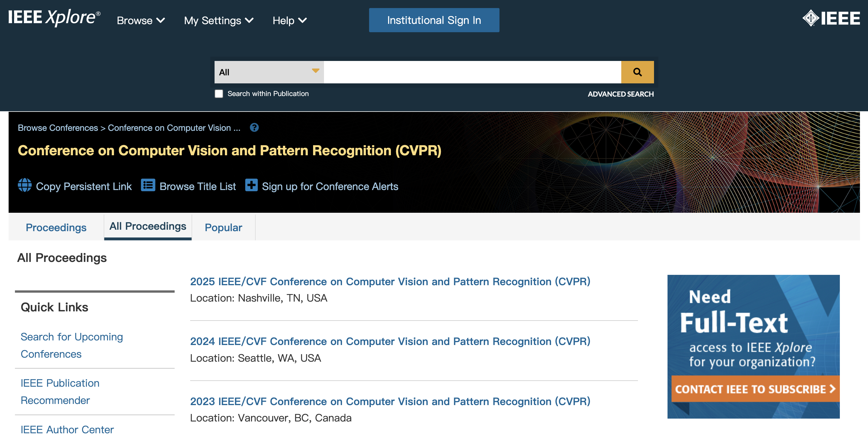The height and width of the screenshot is (437, 868).
Task: Switch to the Popular tab
Action: [x=223, y=228]
